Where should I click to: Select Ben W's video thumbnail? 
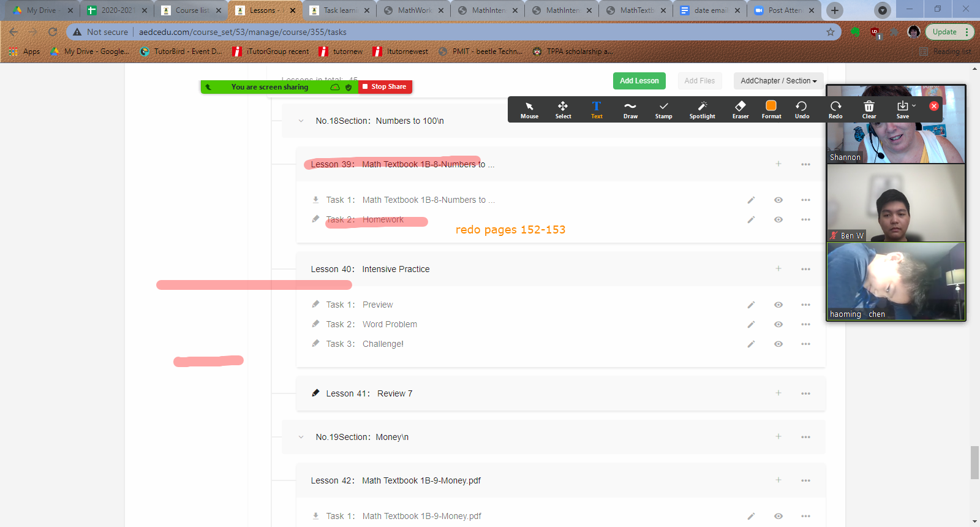[x=896, y=203]
